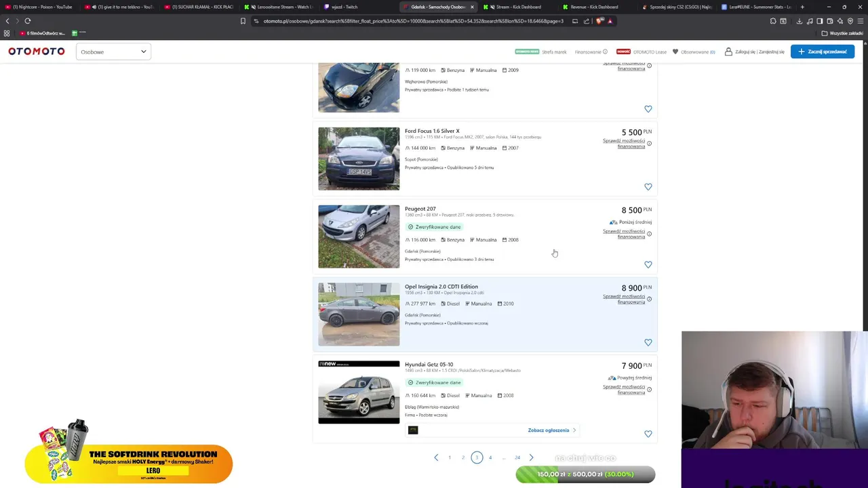Image resolution: width=868 pixels, height=488 pixels.
Task: Click the financing info icon for Peugeot 207
Action: coord(650,234)
